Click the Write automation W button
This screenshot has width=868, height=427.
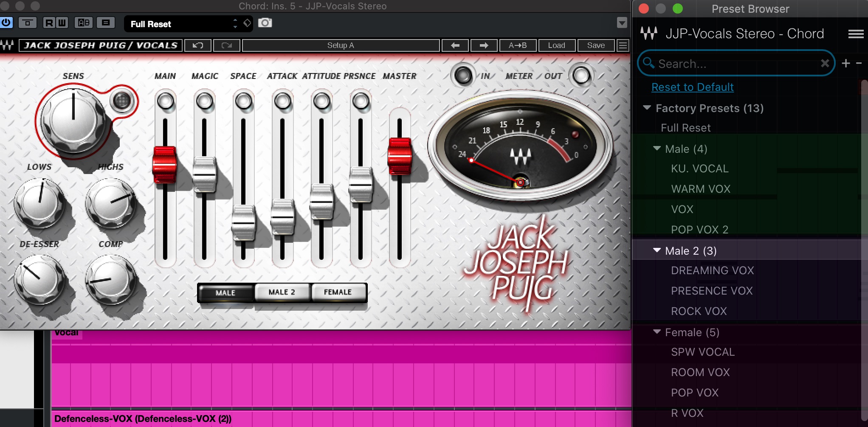(x=62, y=23)
